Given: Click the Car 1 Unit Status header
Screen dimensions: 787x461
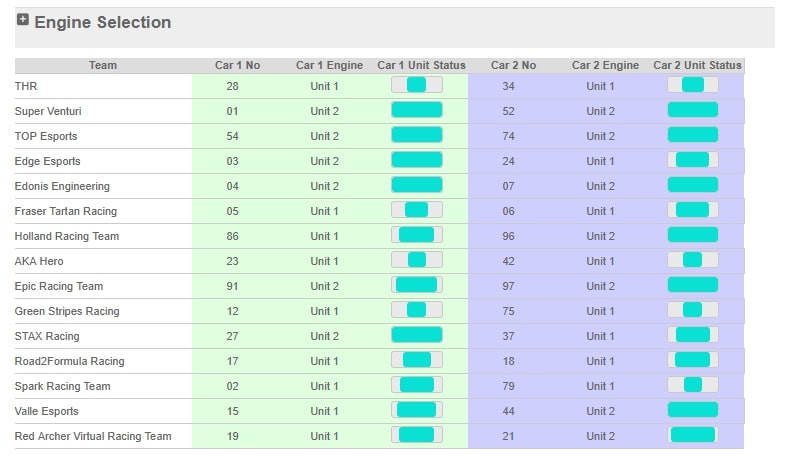Looking at the screenshot, I should [421, 65].
